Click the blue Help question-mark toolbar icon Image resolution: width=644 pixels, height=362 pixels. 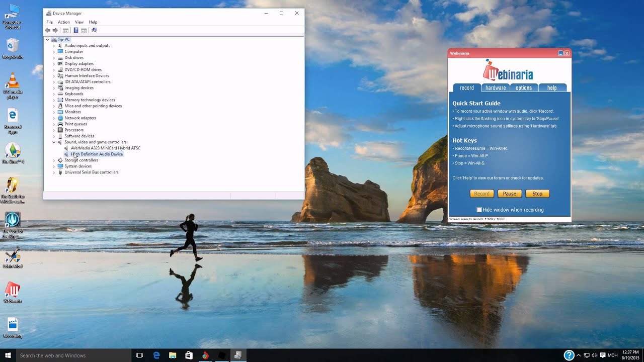pyautogui.click(x=76, y=30)
